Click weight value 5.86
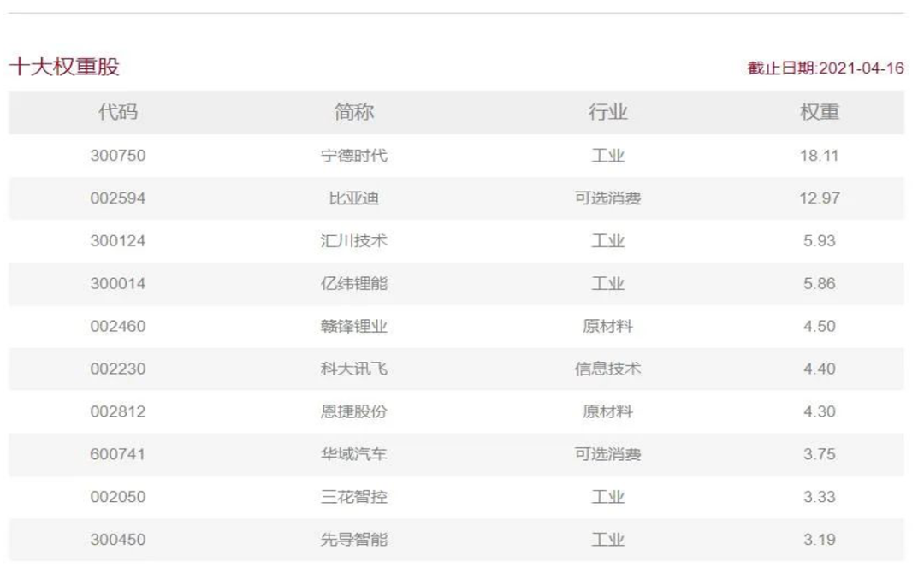924x585 pixels. pyautogui.click(x=820, y=283)
